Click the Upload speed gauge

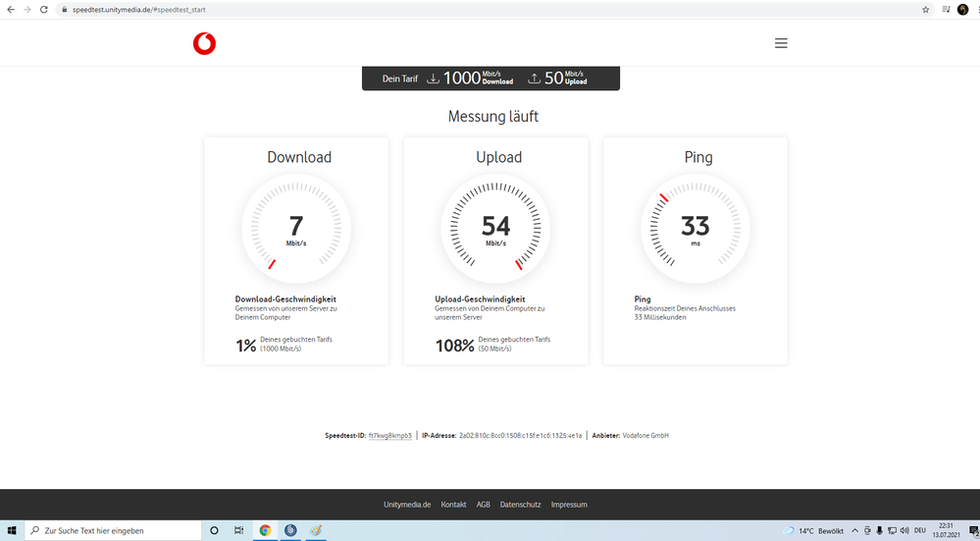495,229
